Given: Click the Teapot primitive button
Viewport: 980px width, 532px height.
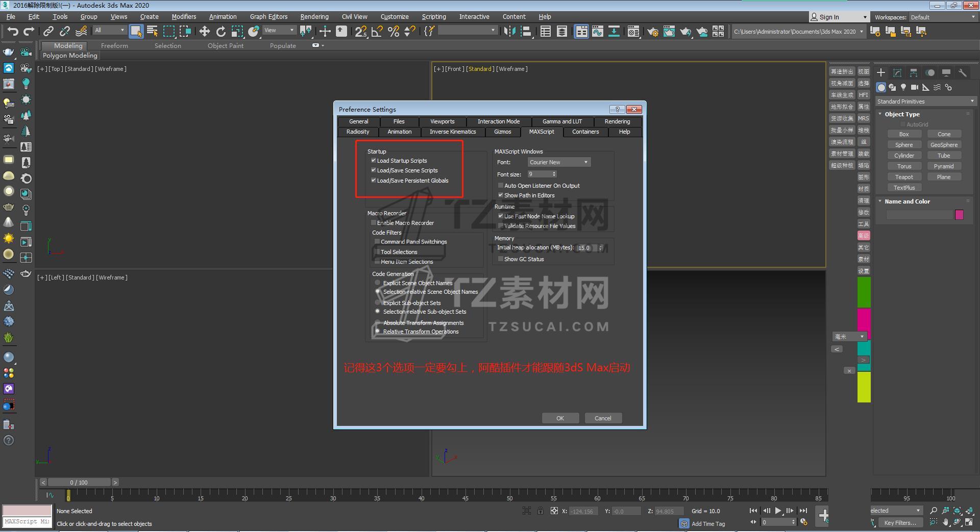Looking at the screenshot, I should click(904, 177).
